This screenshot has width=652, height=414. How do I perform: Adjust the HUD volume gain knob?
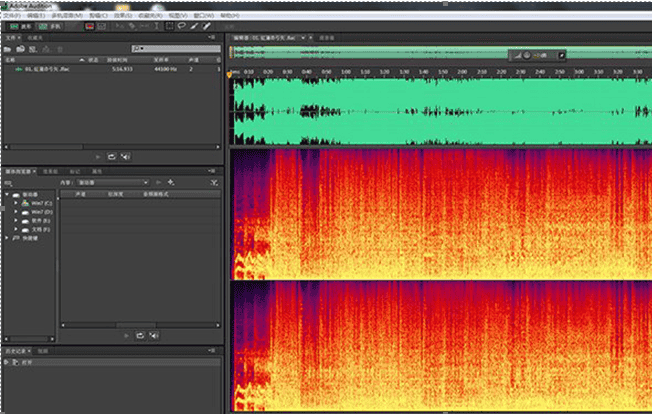pyautogui.click(x=527, y=56)
